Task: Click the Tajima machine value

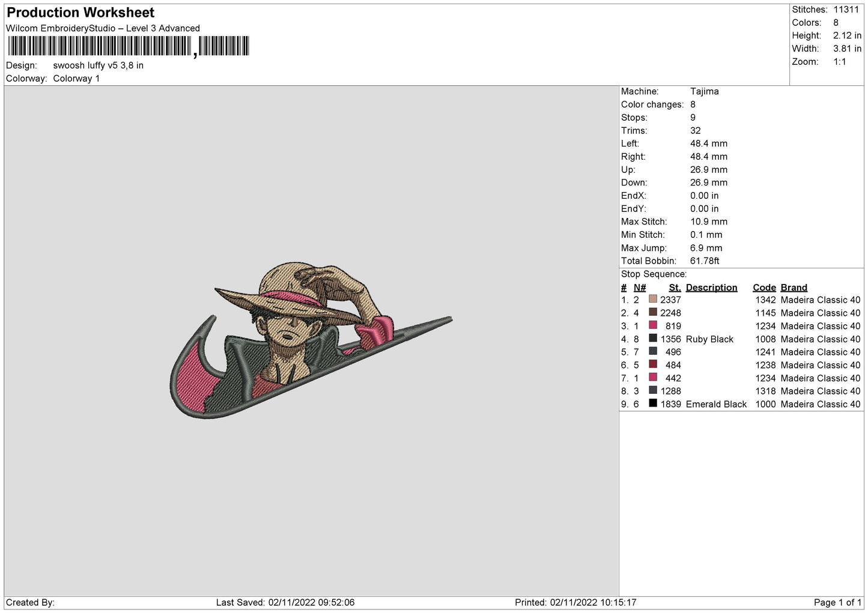Action: tap(704, 91)
